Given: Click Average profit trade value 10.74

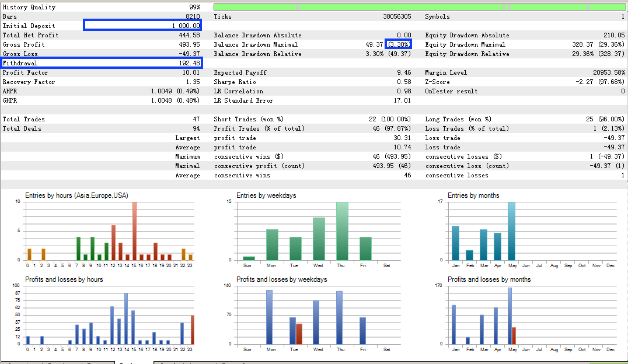Looking at the screenshot, I should [x=402, y=148].
